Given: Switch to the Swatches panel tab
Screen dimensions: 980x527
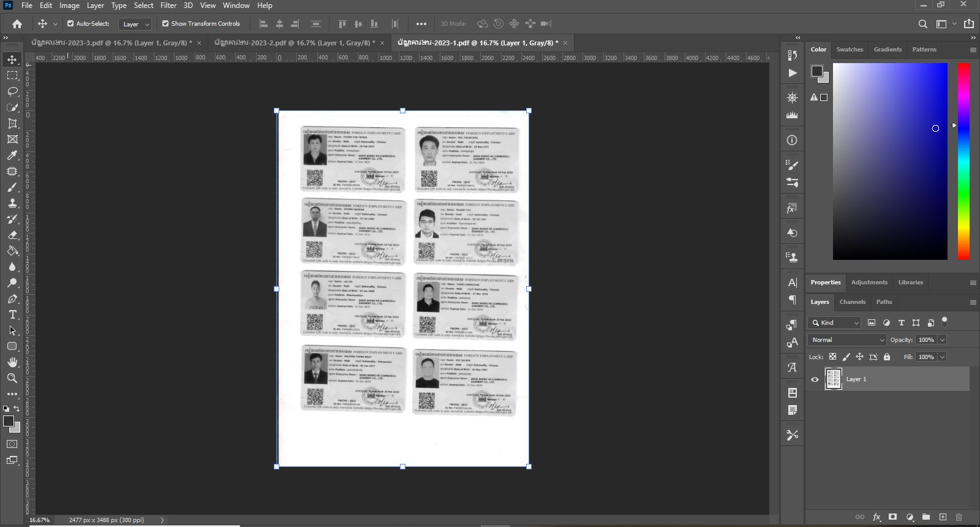Looking at the screenshot, I should click(850, 49).
